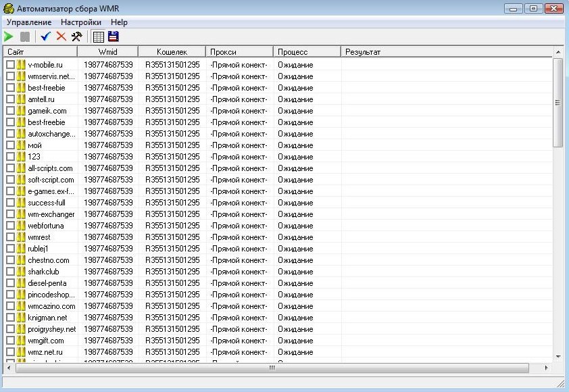
Task: Click the yellow icon beside sharkclub
Action: (x=21, y=272)
